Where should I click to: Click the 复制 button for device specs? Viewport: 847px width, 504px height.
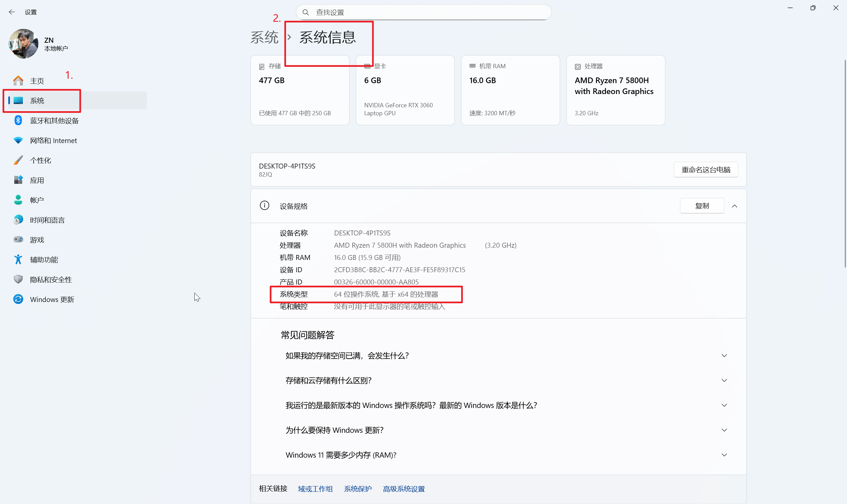tap(702, 206)
